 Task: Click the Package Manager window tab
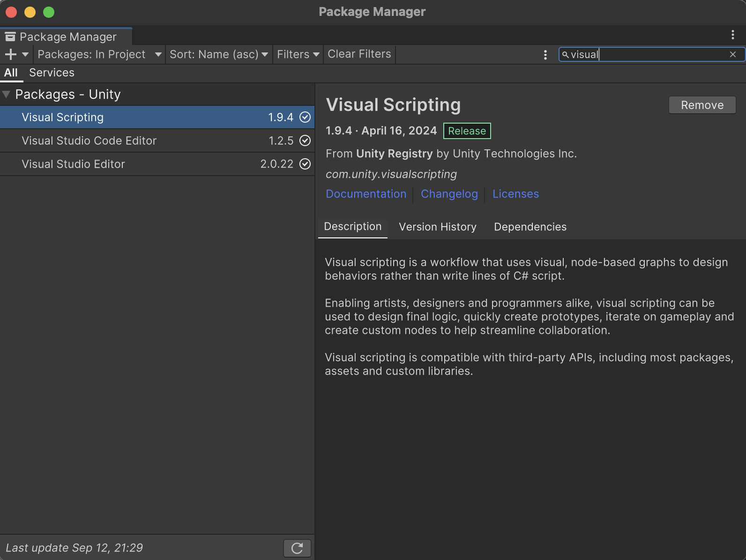66,37
